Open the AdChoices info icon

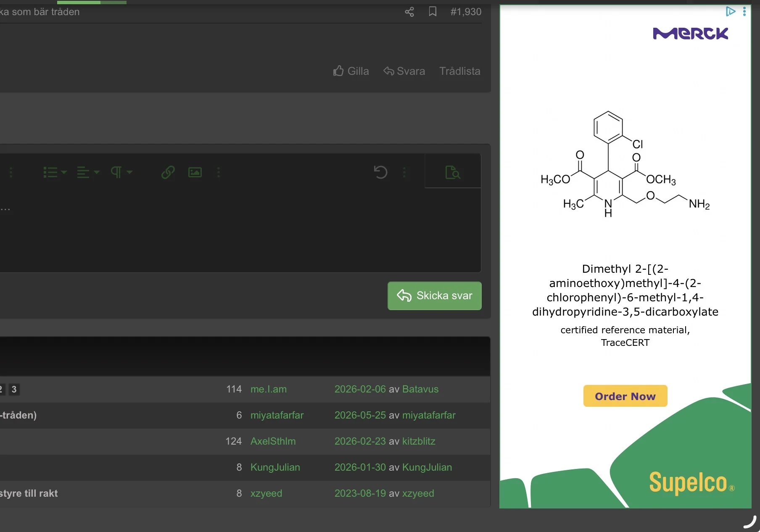[731, 11]
